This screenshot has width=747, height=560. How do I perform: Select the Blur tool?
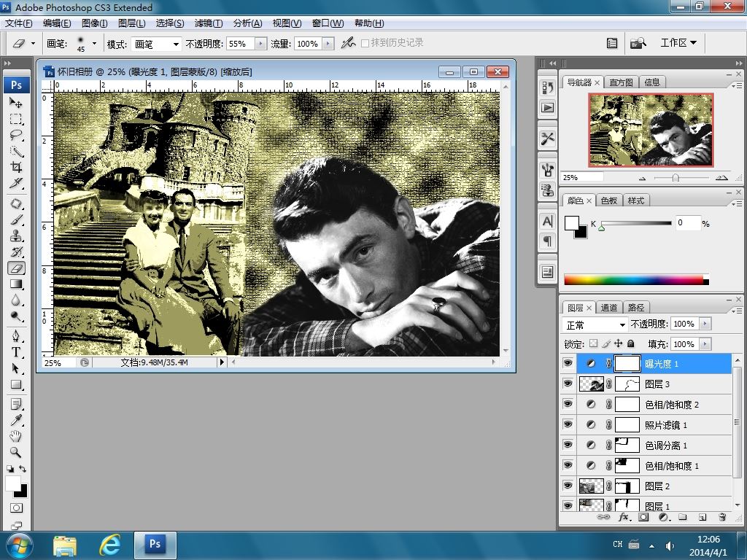16,300
